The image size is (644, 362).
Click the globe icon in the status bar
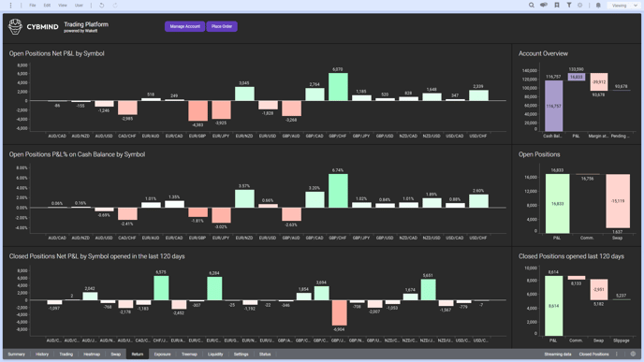tap(633, 355)
